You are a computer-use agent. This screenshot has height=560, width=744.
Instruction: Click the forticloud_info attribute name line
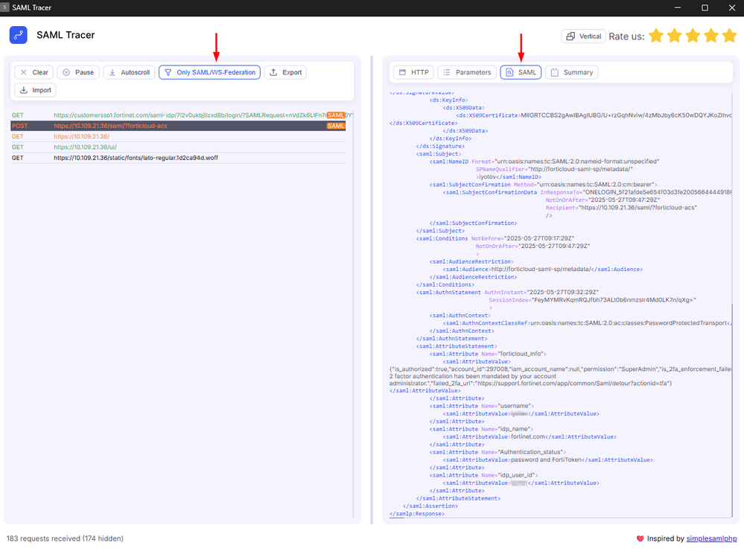pyautogui.click(x=488, y=354)
